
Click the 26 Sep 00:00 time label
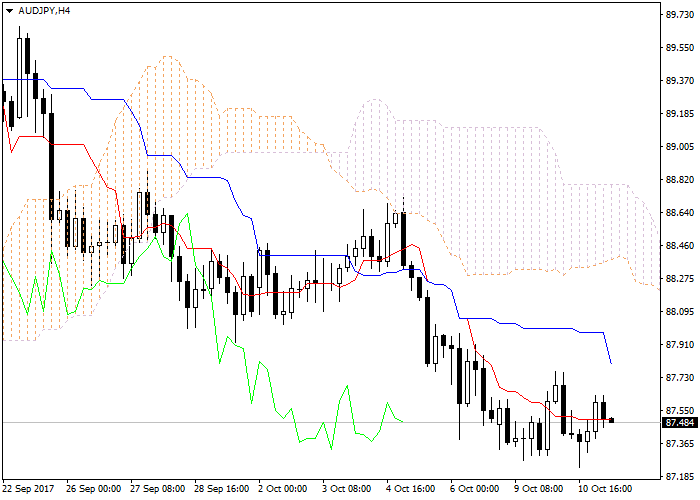point(93,489)
